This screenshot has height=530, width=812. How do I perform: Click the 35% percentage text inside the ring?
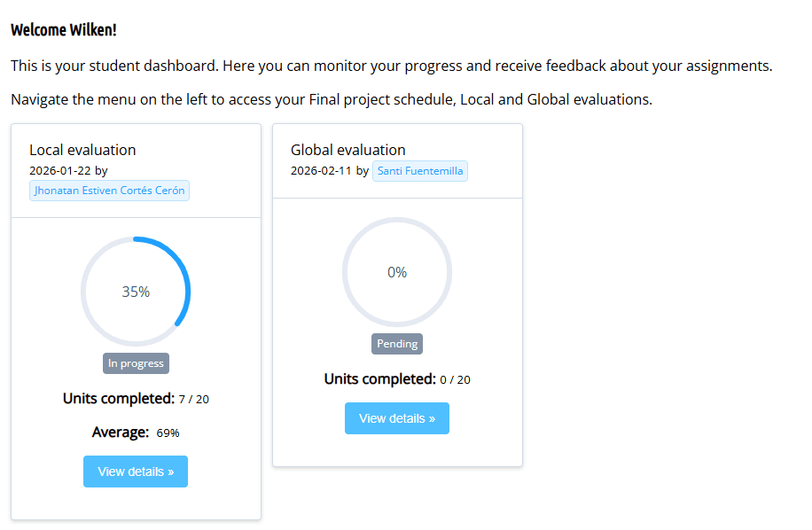pos(135,290)
